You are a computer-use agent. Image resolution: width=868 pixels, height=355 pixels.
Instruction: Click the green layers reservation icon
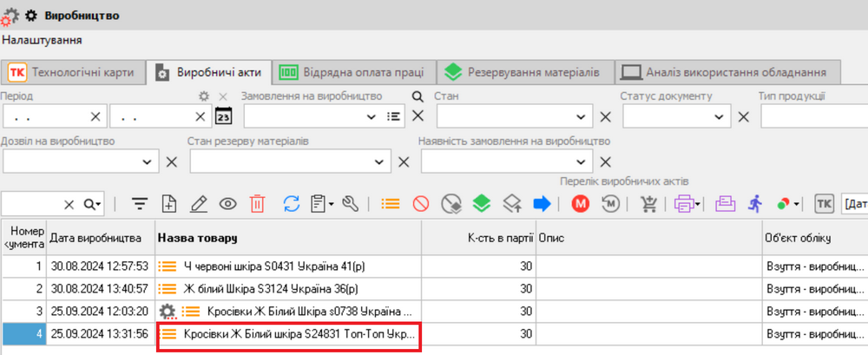482,204
